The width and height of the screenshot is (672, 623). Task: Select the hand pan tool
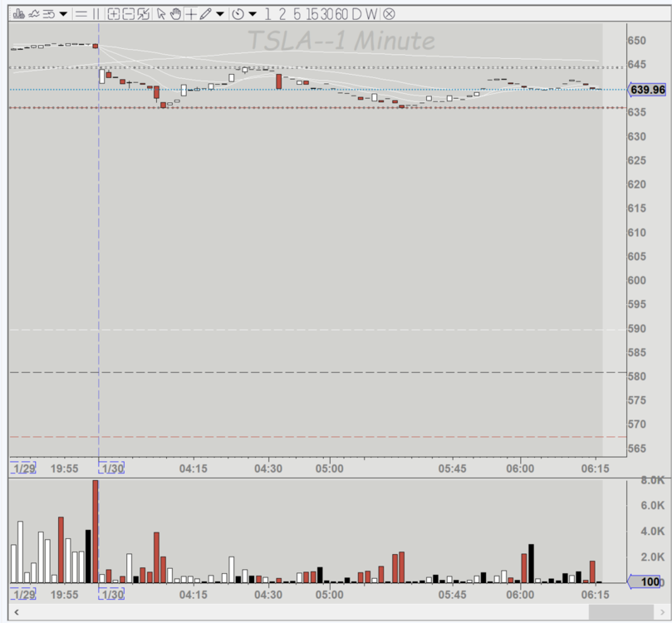coord(176,14)
